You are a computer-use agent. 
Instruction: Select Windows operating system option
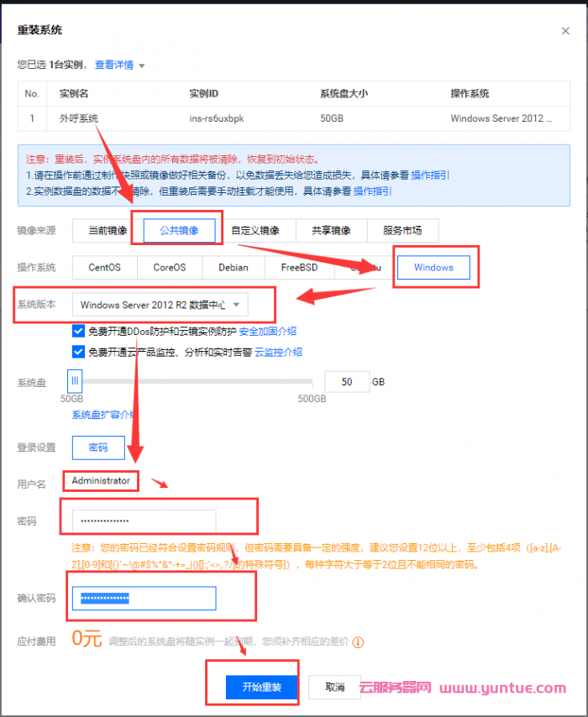pos(433,268)
